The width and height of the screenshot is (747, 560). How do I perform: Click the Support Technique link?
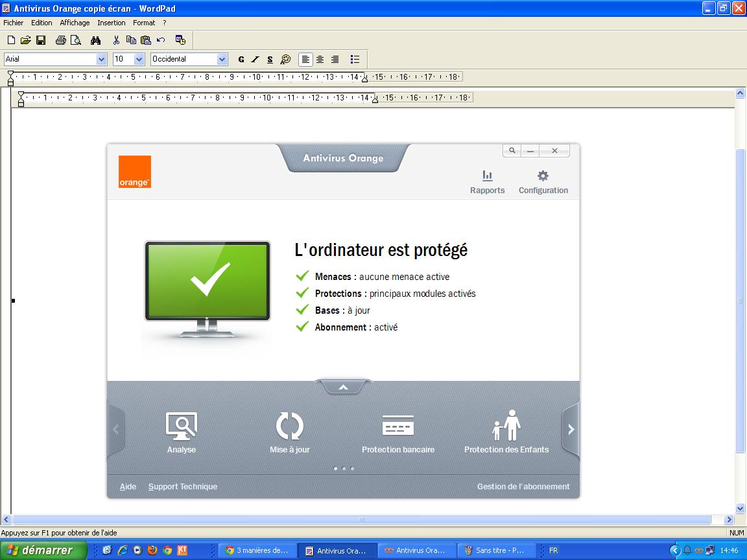coord(183,487)
